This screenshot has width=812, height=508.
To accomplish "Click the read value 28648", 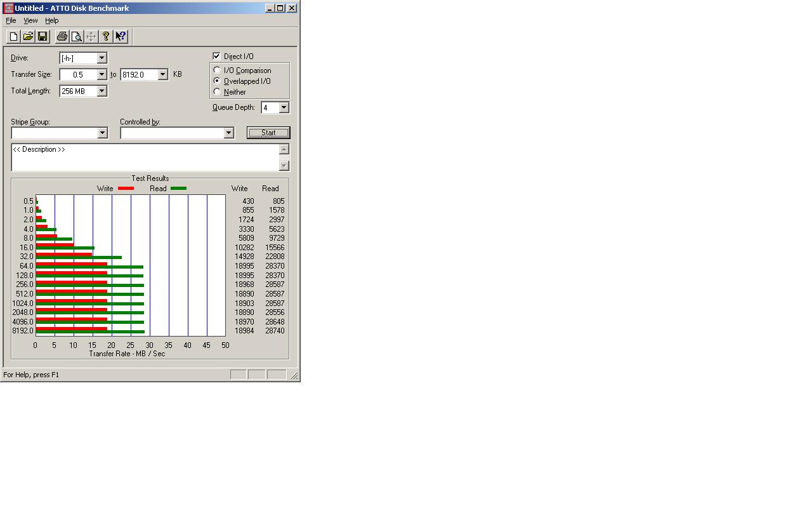I will pos(275,322).
